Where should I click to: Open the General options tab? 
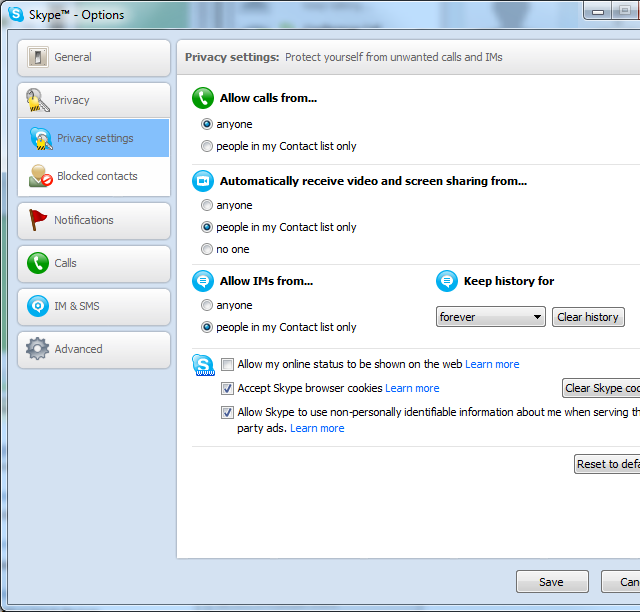tap(94, 58)
